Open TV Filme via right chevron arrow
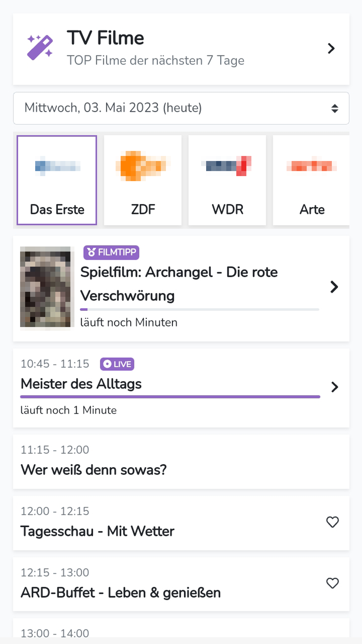Screen dimensions: 362x644 (x=331, y=49)
